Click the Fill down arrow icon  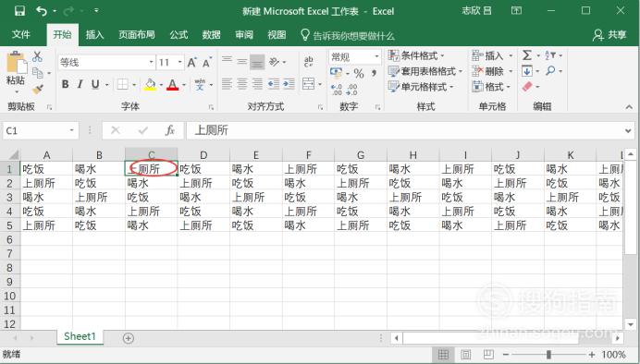pyautogui.click(x=526, y=71)
